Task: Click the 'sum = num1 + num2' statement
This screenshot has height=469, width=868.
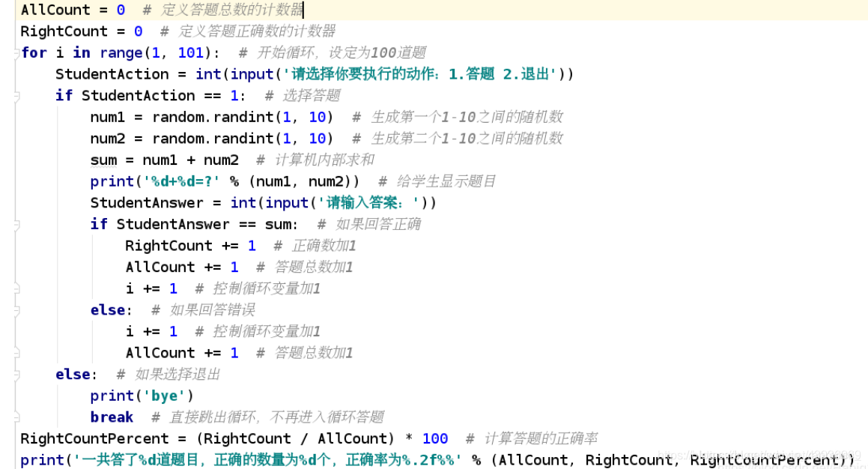Action: tap(165, 160)
